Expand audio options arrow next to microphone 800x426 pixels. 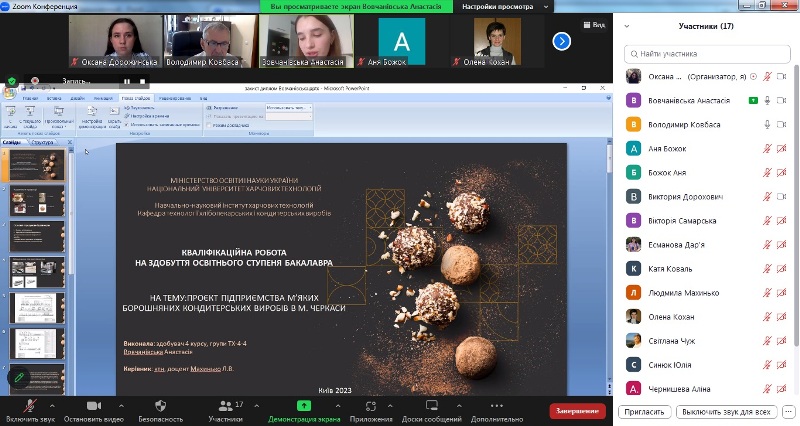(x=52, y=406)
